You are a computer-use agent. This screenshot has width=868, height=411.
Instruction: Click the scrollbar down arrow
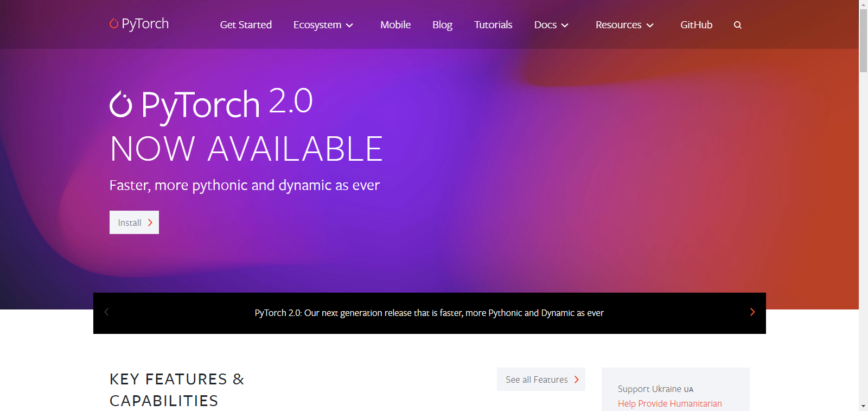click(863, 406)
